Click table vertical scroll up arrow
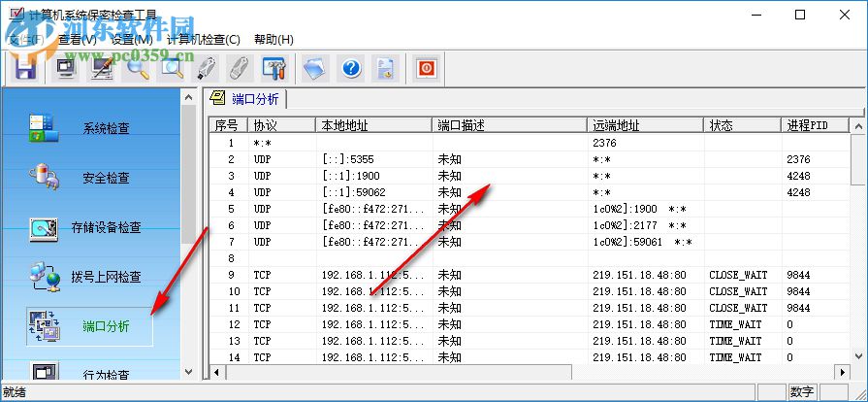 tap(858, 126)
